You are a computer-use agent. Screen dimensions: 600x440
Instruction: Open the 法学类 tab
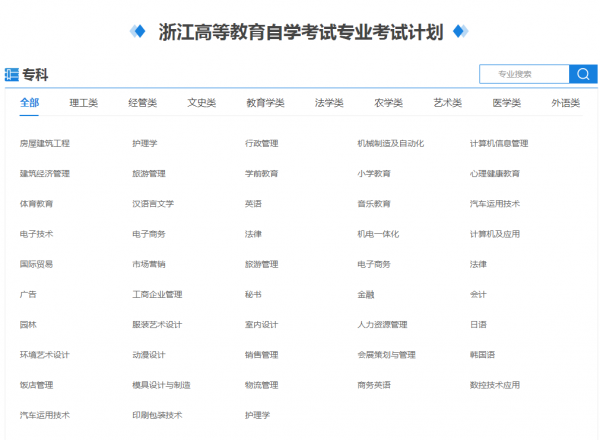click(x=329, y=103)
